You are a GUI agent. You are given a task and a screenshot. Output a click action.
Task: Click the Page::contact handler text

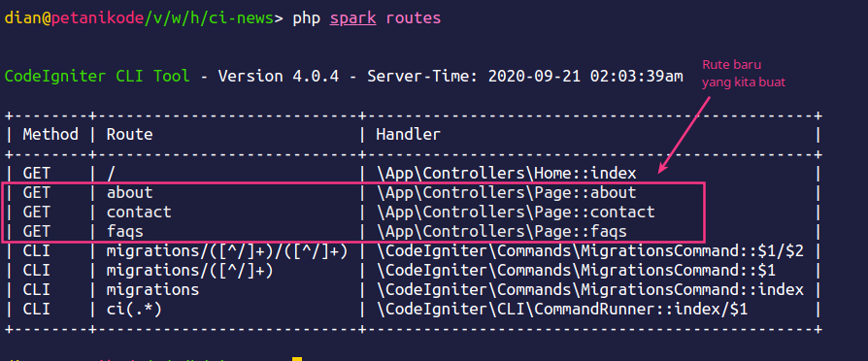[516, 213]
